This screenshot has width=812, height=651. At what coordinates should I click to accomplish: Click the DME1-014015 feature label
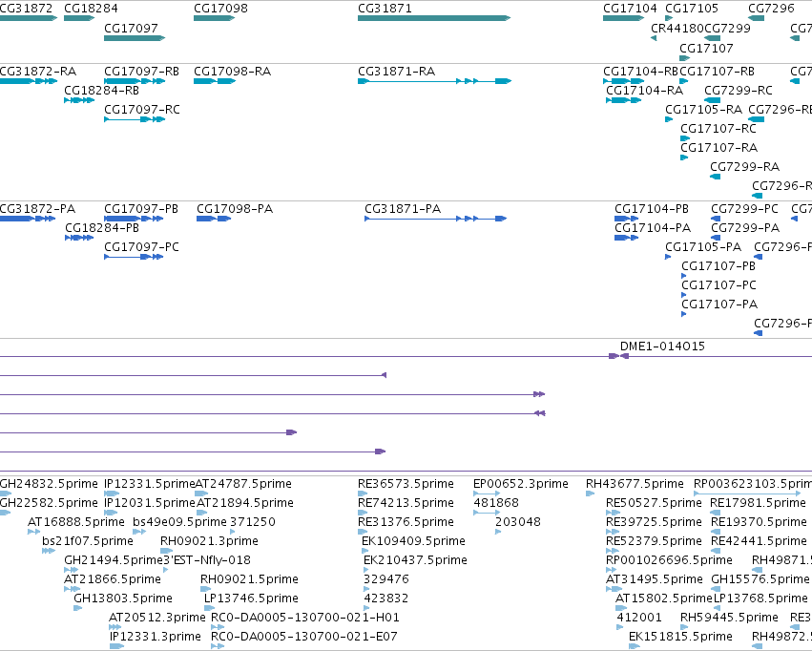[x=662, y=346]
